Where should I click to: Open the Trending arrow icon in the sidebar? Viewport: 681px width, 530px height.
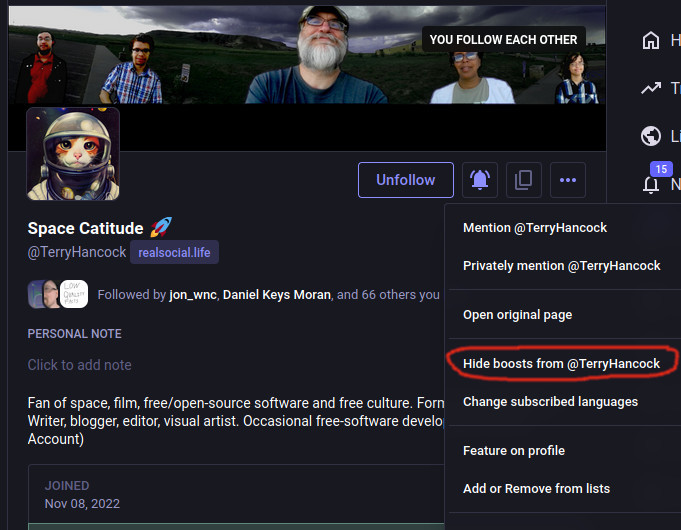[x=651, y=88]
